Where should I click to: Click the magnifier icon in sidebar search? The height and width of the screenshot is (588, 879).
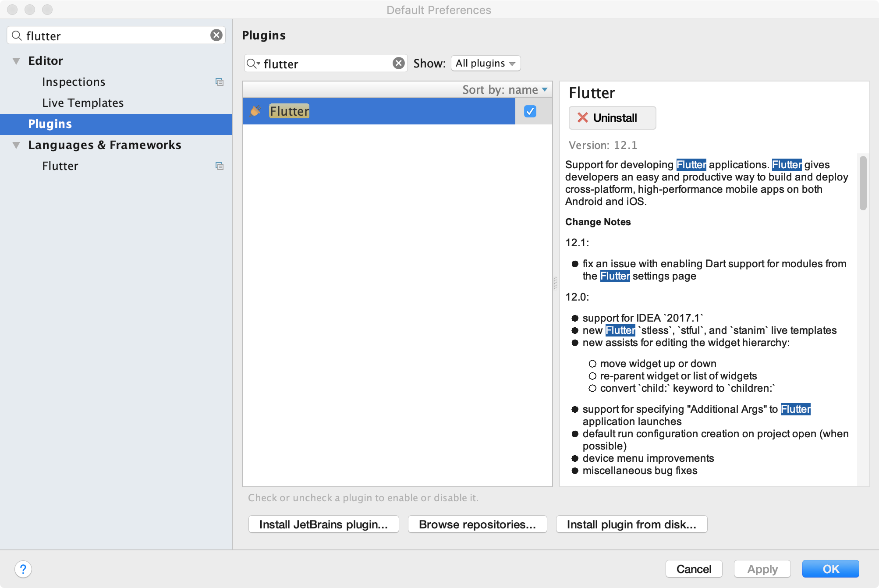17,35
